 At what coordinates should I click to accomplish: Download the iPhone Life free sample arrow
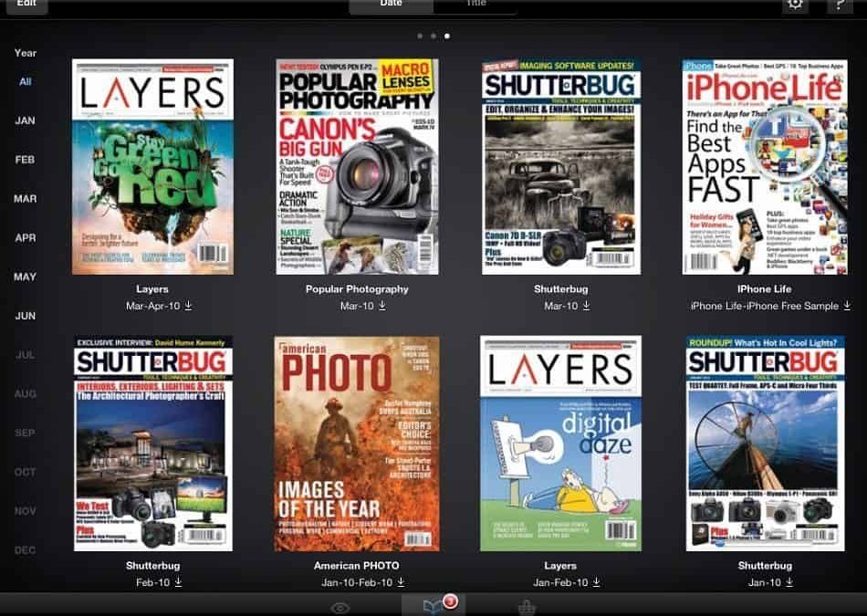tap(847, 306)
